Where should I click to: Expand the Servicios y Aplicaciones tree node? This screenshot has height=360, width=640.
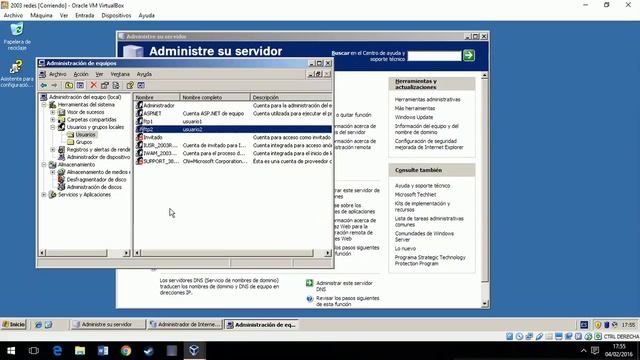pyautogui.click(x=44, y=195)
